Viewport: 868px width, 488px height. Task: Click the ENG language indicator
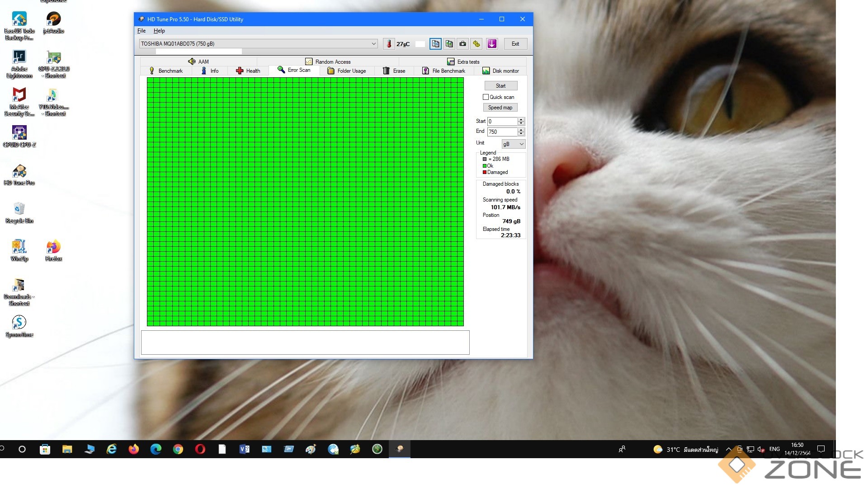point(774,449)
